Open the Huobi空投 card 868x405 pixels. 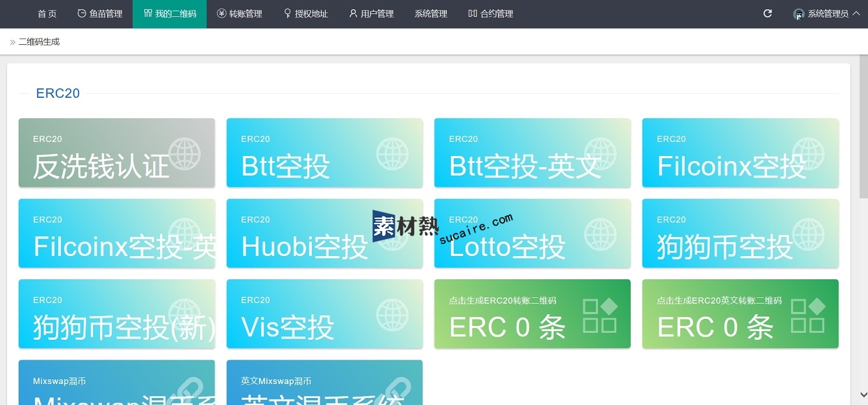(x=325, y=233)
